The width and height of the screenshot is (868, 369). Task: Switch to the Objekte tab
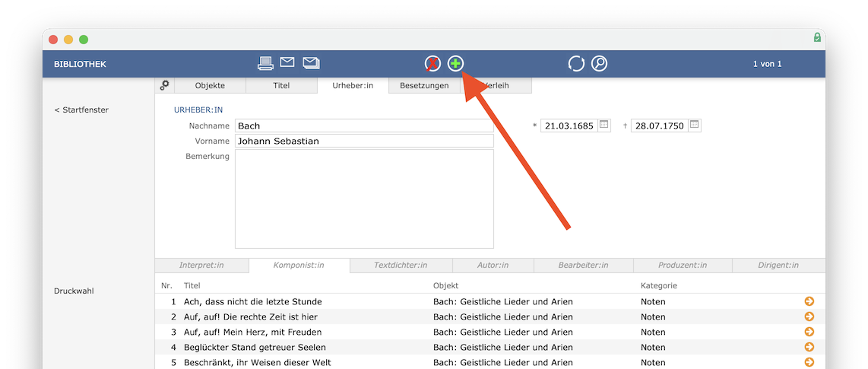210,85
